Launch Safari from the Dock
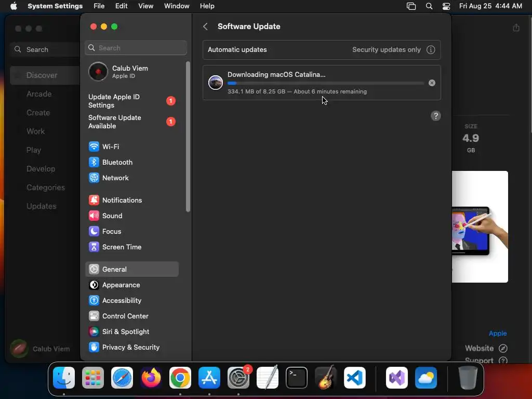This screenshot has width=532, height=399. pos(122,378)
